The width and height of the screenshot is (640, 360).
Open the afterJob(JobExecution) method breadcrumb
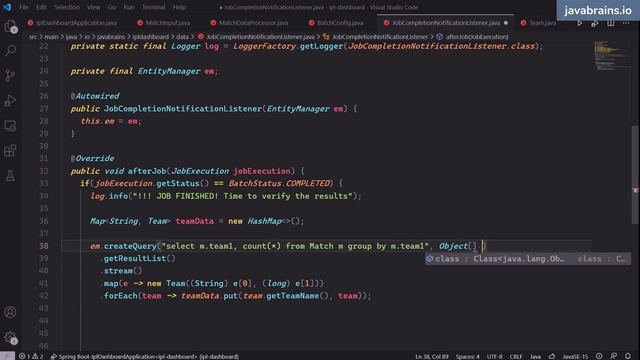click(x=472, y=37)
